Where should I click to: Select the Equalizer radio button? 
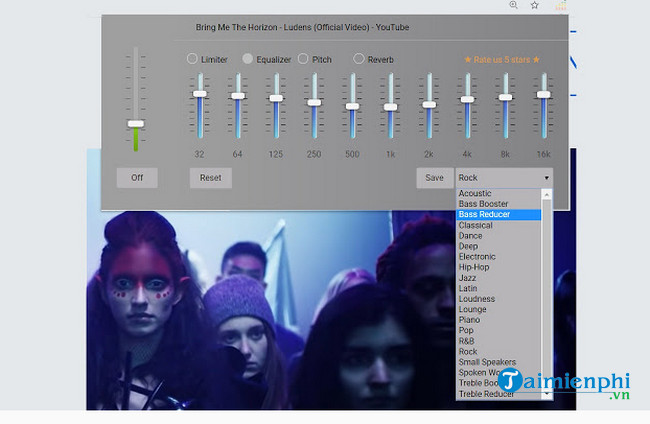tap(247, 59)
